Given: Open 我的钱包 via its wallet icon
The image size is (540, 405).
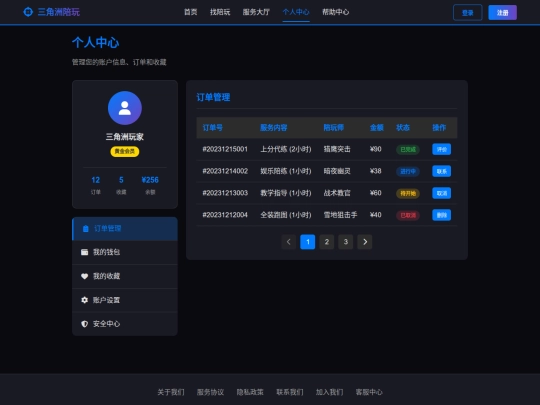Looking at the screenshot, I should [x=84, y=252].
